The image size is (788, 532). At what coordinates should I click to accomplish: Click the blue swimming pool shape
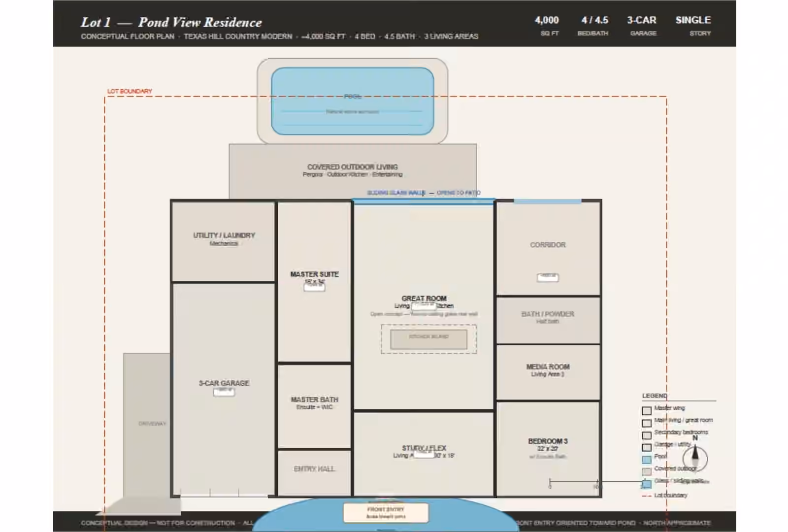coord(353,101)
